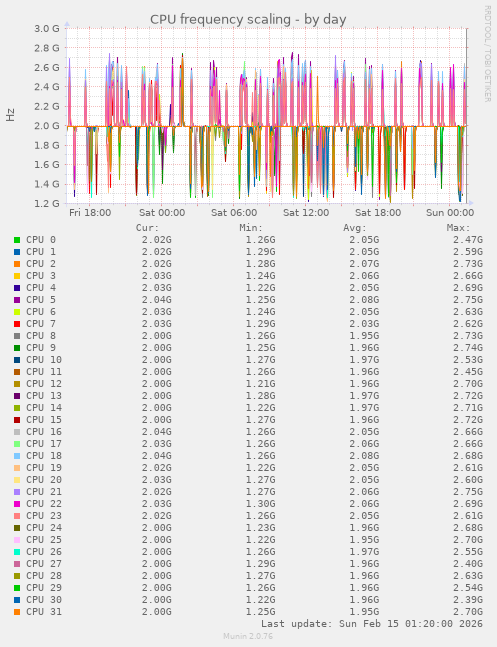The height and width of the screenshot is (647, 497).
Task: Click CPU 18's cur value 2.04G
Action: [157, 456]
